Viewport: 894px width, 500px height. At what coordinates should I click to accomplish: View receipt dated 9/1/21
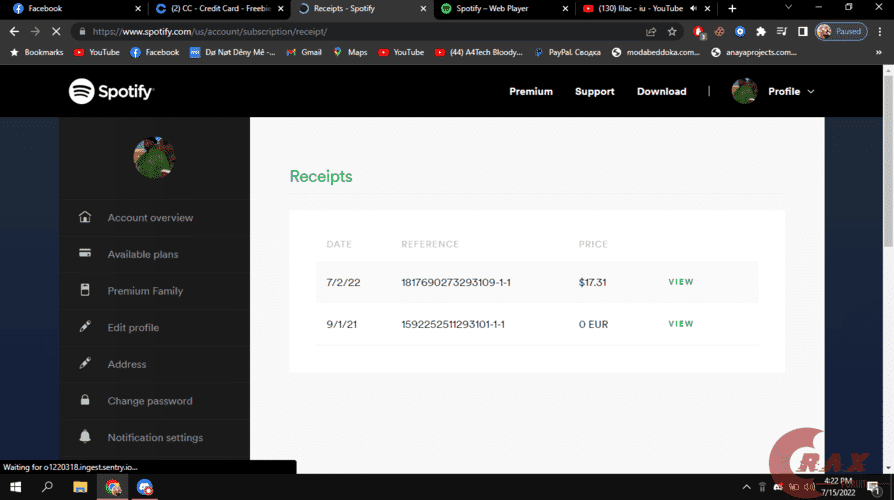pyautogui.click(x=681, y=323)
